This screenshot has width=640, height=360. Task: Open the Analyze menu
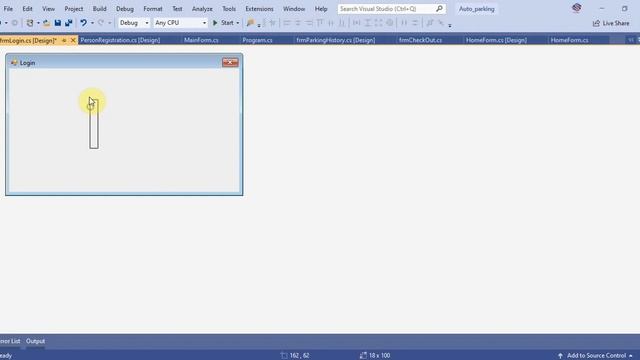tap(202, 9)
